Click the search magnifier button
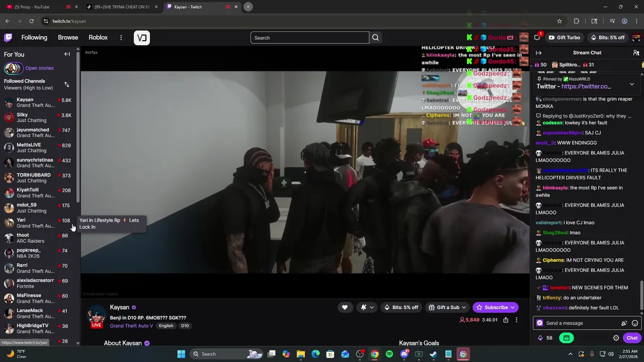The image size is (644, 362). coord(375,38)
